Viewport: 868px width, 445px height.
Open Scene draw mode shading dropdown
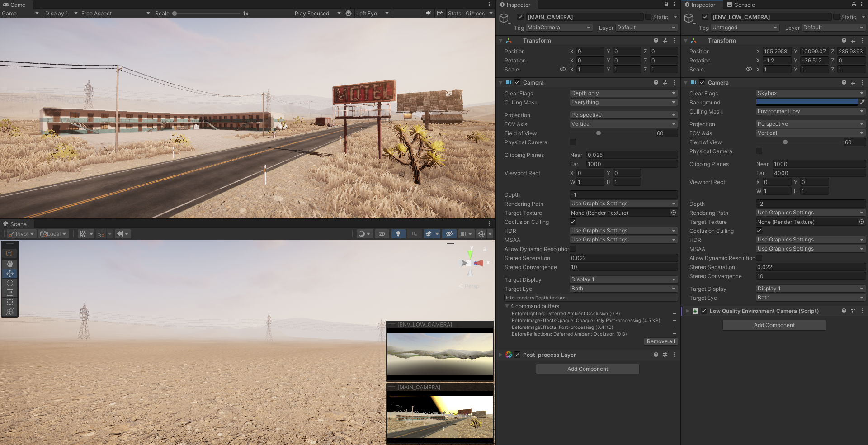364,234
